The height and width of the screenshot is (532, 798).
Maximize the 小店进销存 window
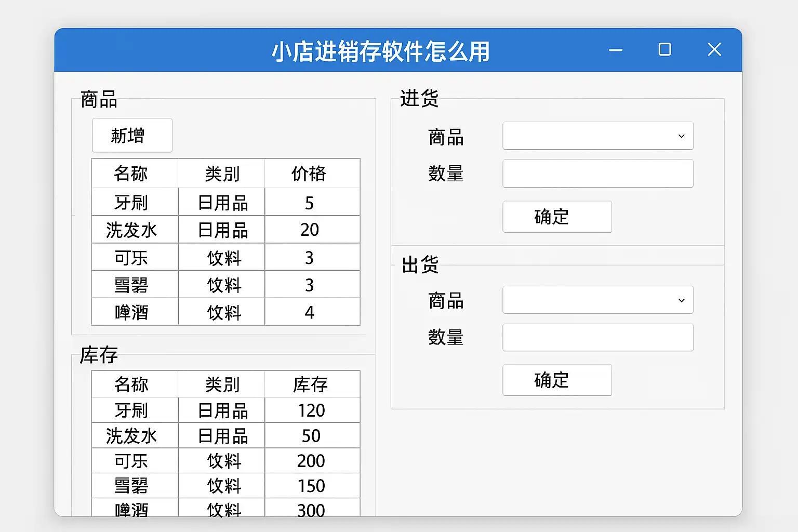(664, 50)
